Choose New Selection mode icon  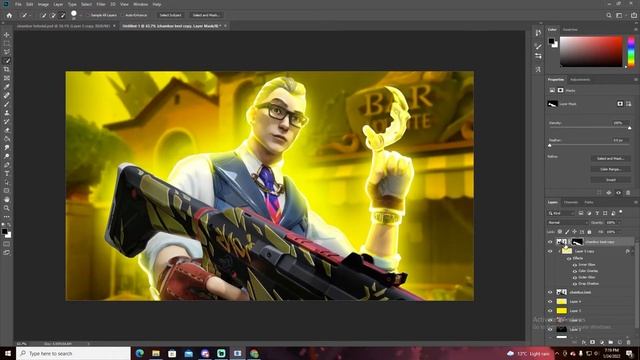pyautogui.click(x=44, y=15)
